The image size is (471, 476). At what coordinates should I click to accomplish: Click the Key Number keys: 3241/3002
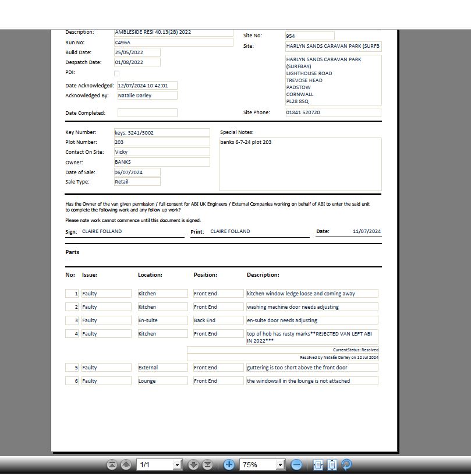[162, 133]
